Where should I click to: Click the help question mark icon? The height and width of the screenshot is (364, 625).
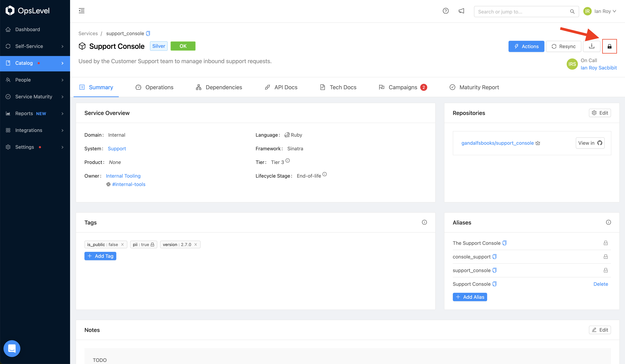[x=446, y=11]
